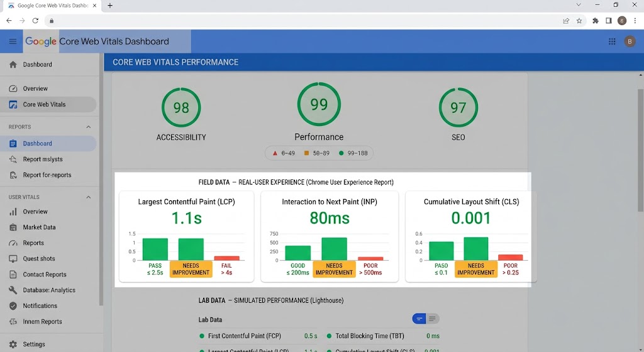This screenshot has width=644, height=352.
Task: Click the Google logo in header
Action: (x=41, y=42)
